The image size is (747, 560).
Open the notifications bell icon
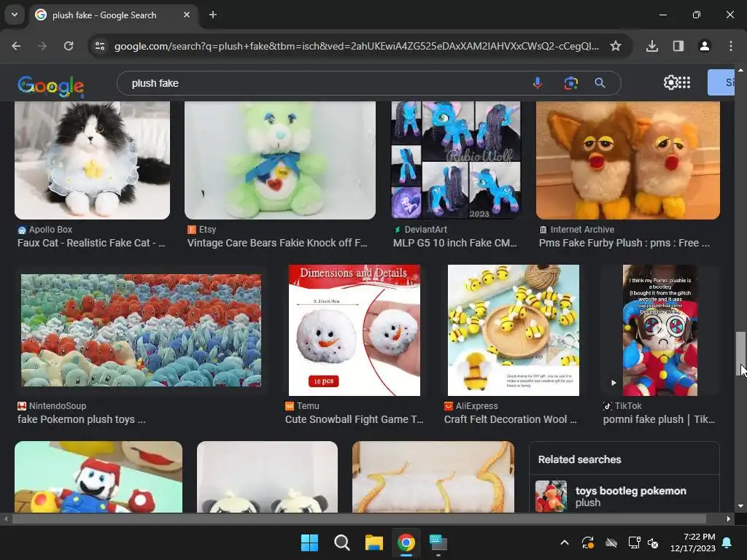(x=727, y=542)
